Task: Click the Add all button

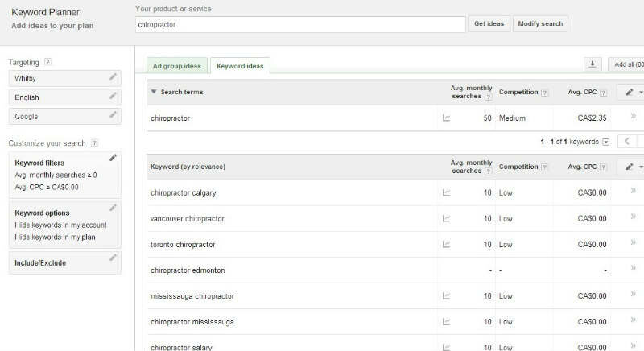Action: (x=627, y=64)
